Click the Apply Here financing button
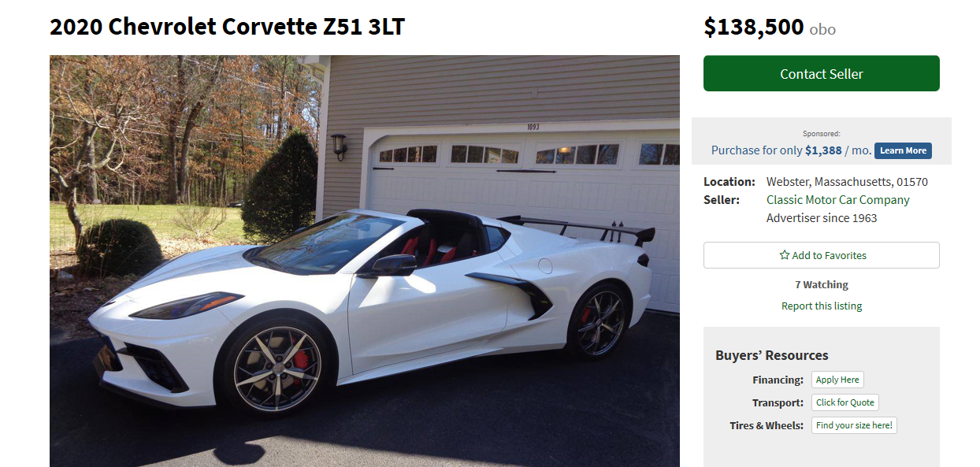This screenshot has height=467, width=980. 837,380
